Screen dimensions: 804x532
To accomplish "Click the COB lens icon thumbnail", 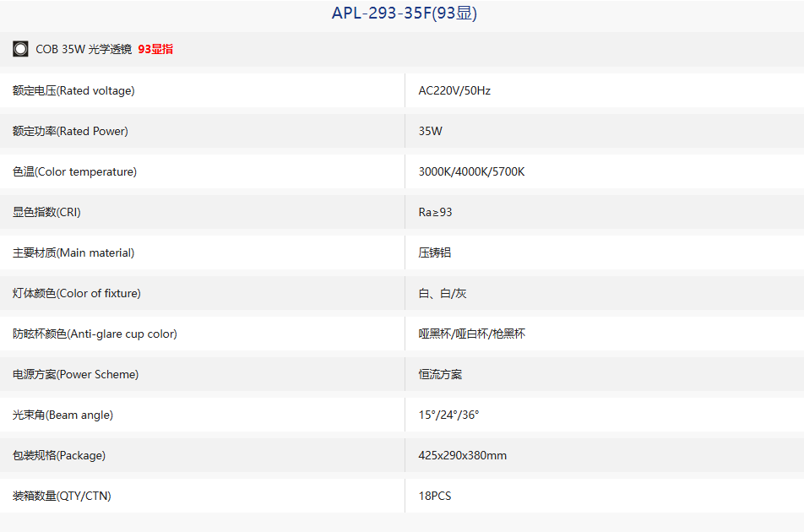I will tap(20, 49).
